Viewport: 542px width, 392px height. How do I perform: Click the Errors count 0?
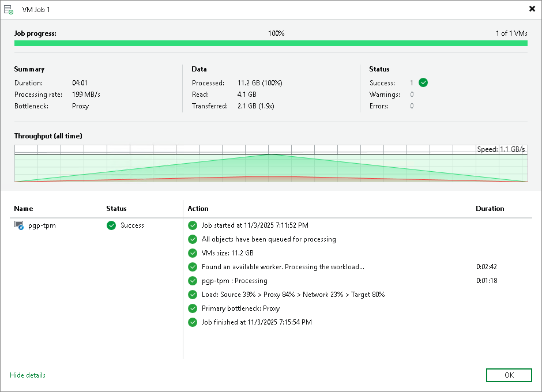pyautogui.click(x=412, y=106)
